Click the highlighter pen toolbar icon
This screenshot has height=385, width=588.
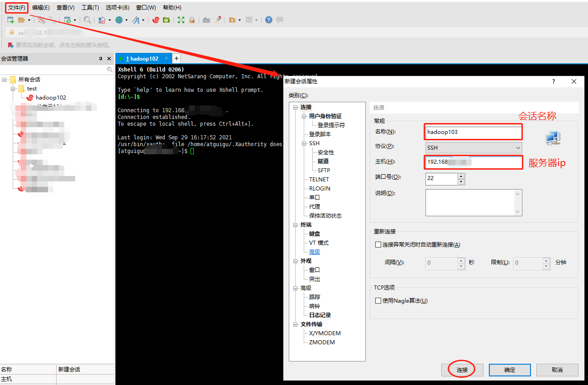coord(218,20)
